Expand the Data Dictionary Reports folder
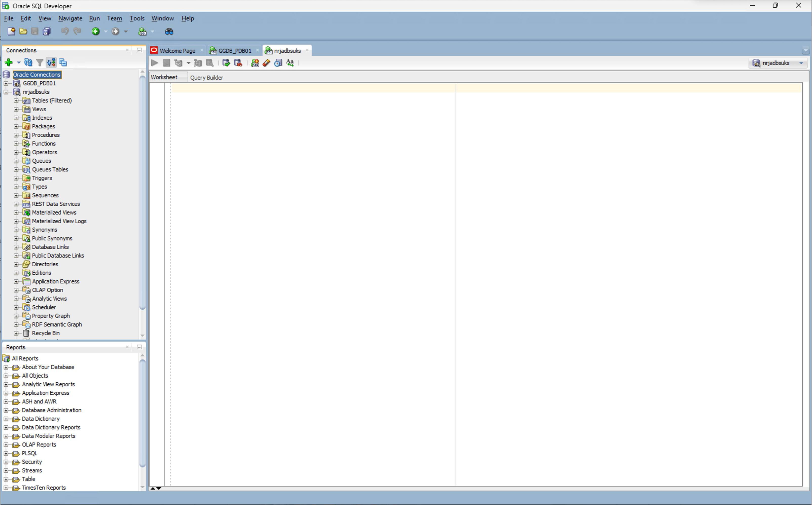 tap(6, 427)
